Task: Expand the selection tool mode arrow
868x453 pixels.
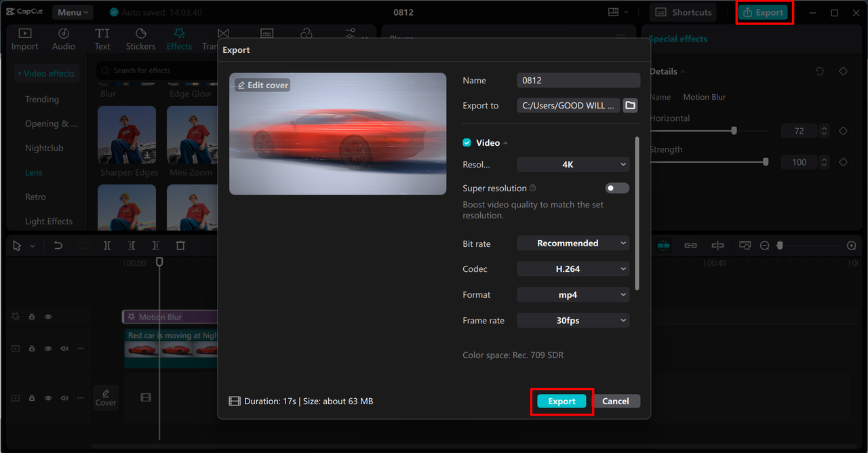Action: tap(33, 245)
